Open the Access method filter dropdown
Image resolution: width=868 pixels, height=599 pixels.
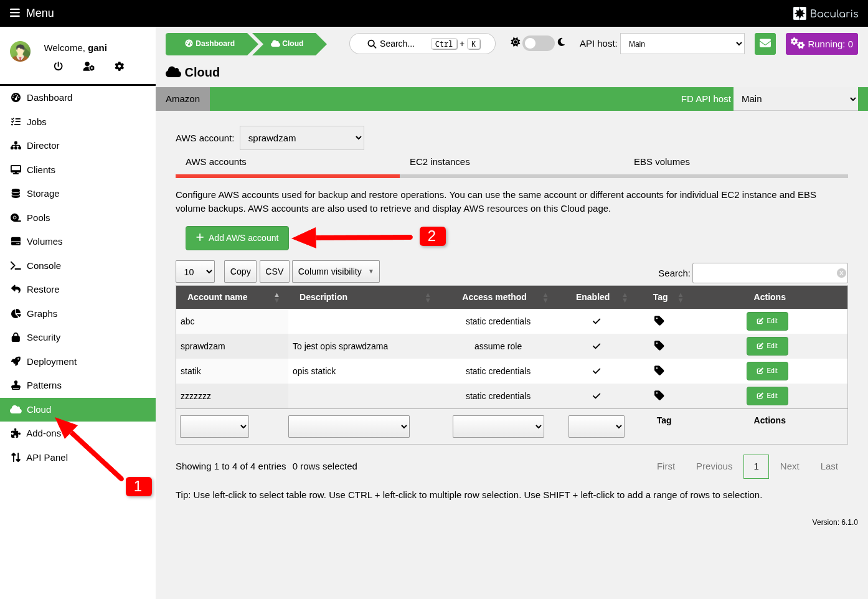tap(498, 427)
